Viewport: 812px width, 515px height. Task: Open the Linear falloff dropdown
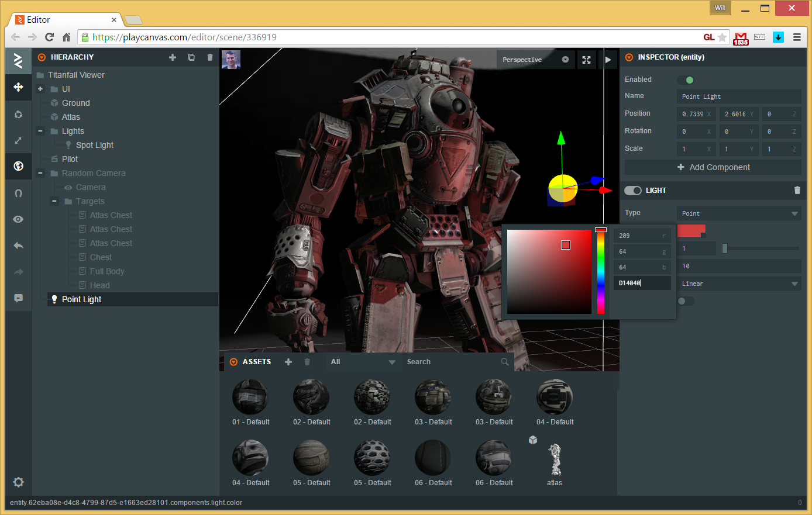(x=739, y=284)
